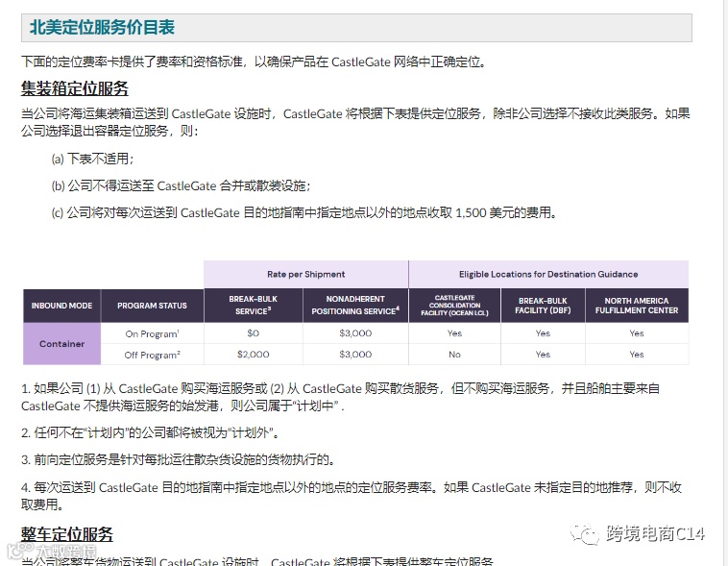Click the $2,000 break-bulk rate cell

(253, 354)
